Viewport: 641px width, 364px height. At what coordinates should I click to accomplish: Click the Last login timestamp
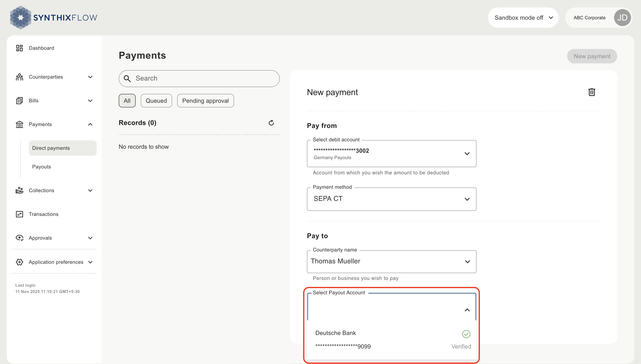pos(47,292)
